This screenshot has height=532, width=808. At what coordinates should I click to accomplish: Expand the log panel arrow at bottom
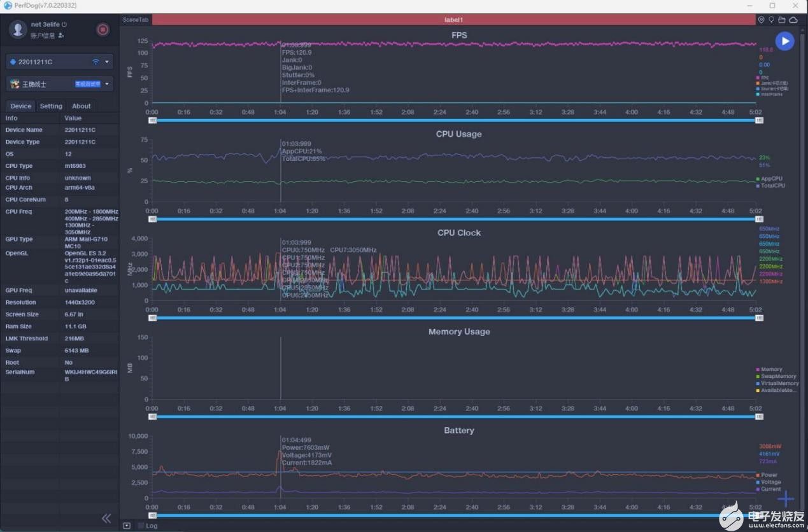pos(127,526)
